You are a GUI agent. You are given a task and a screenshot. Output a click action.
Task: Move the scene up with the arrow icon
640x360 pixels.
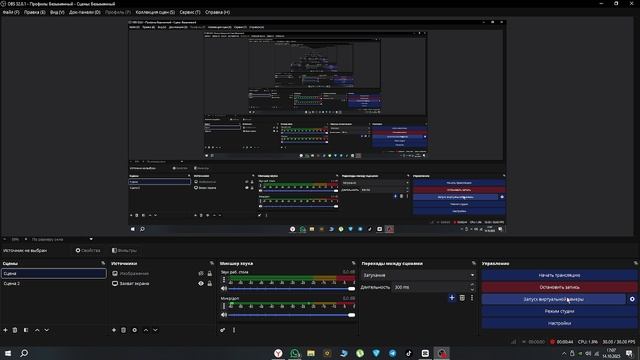point(37,330)
